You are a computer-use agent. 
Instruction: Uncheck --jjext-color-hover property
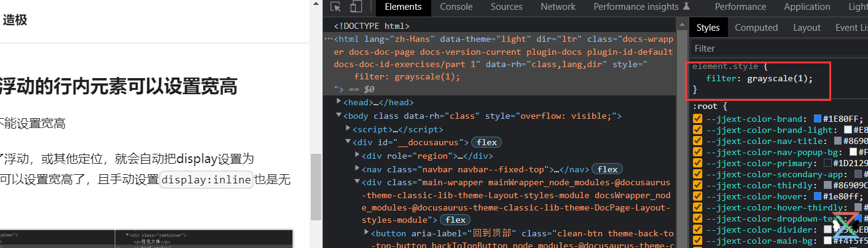pyautogui.click(x=698, y=197)
